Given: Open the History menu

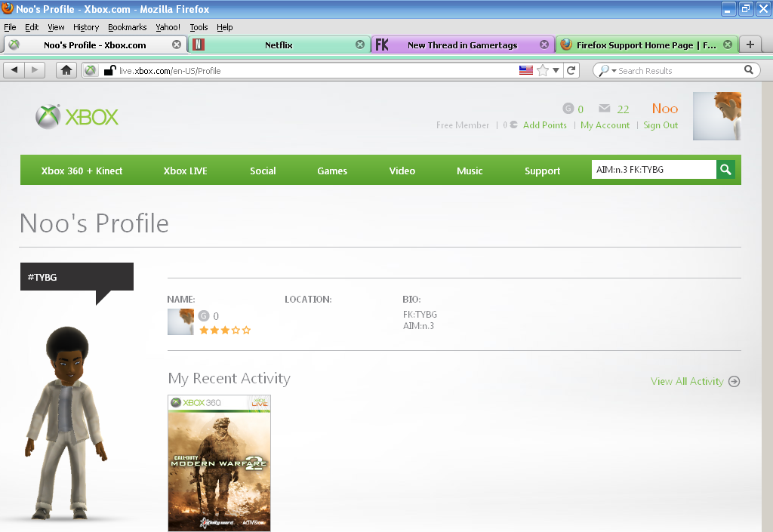Looking at the screenshot, I should click(86, 27).
